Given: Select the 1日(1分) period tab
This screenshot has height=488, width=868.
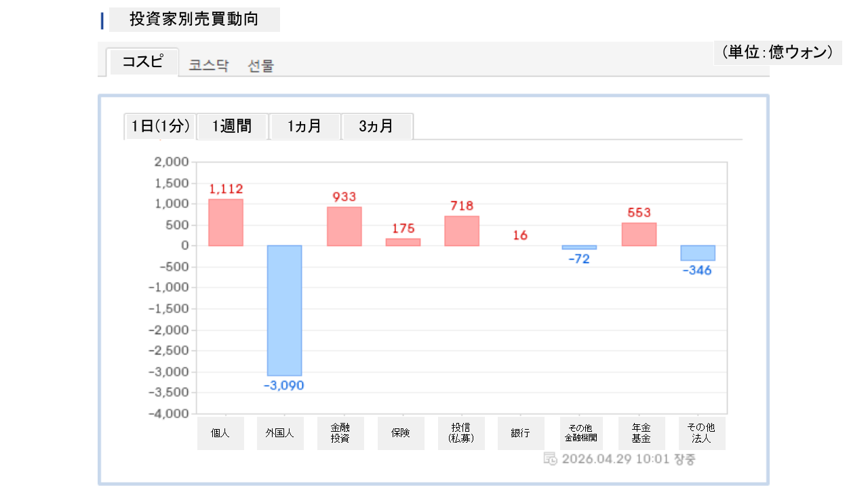Looking at the screenshot, I should [x=160, y=126].
